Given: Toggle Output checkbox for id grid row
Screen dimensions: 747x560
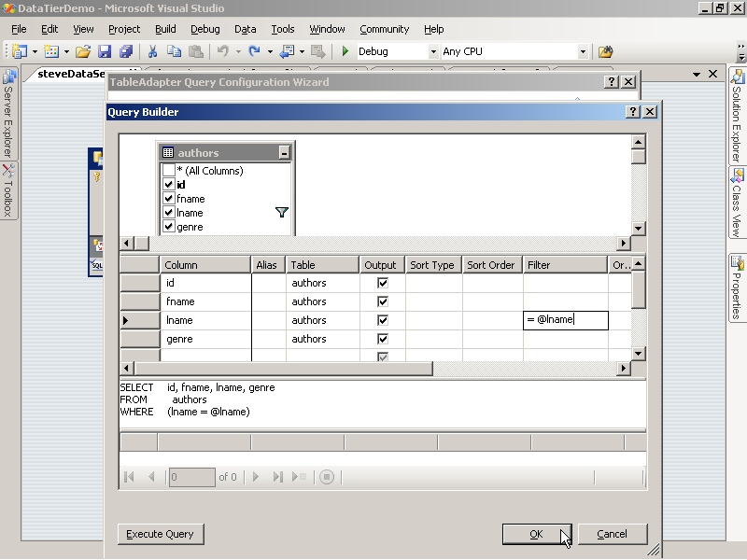Looking at the screenshot, I should click(x=383, y=283).
